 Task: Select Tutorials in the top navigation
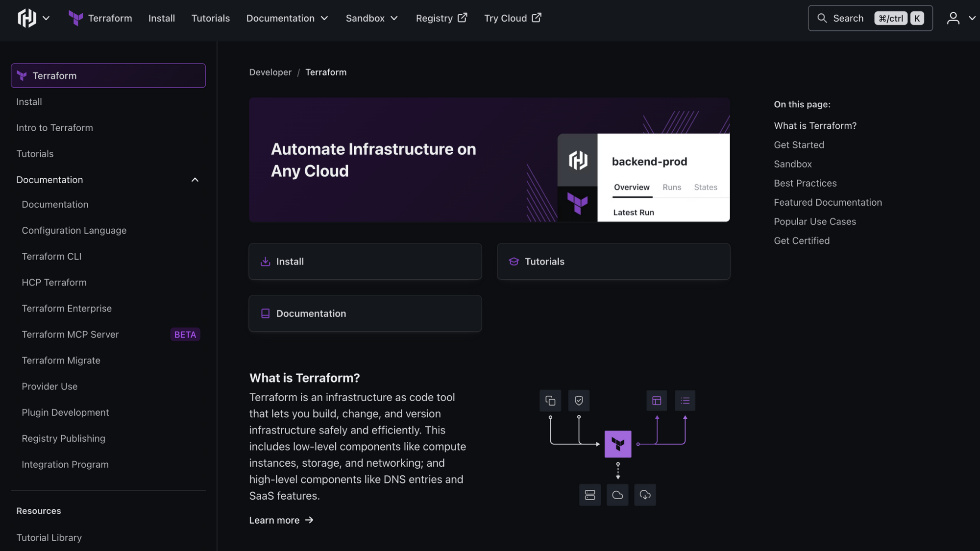click(211, 18)
